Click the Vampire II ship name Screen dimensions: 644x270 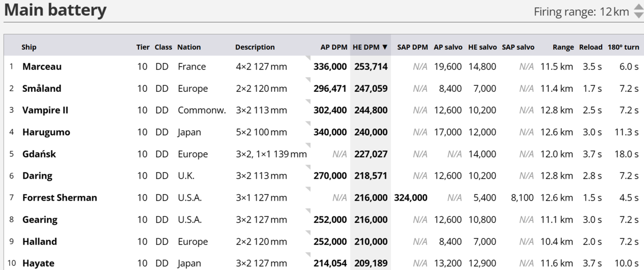(45, 110)
